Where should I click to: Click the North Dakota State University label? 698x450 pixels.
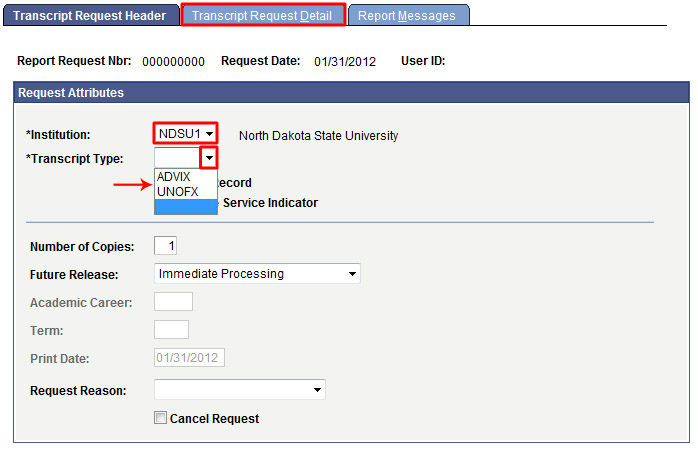pos(318,135)
